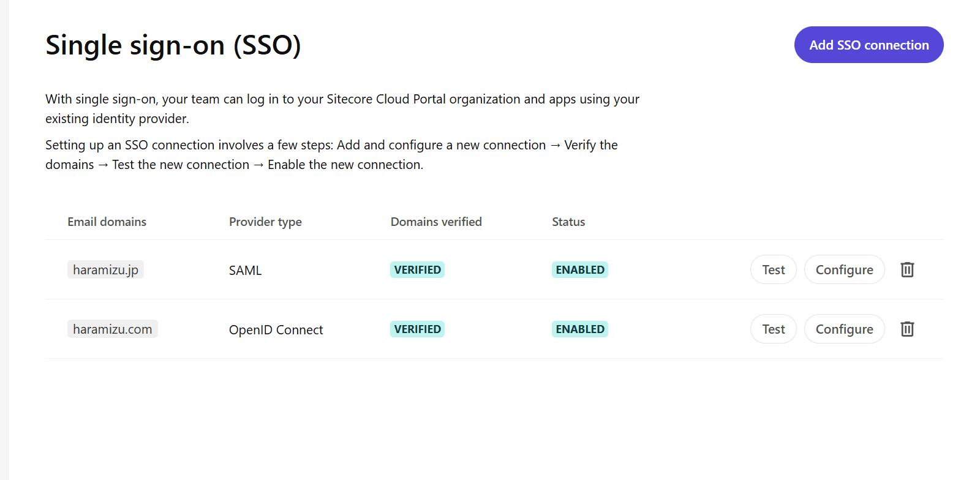
Task: Select the haramizu.com email domain tag
Action: [x=112, y=329]
